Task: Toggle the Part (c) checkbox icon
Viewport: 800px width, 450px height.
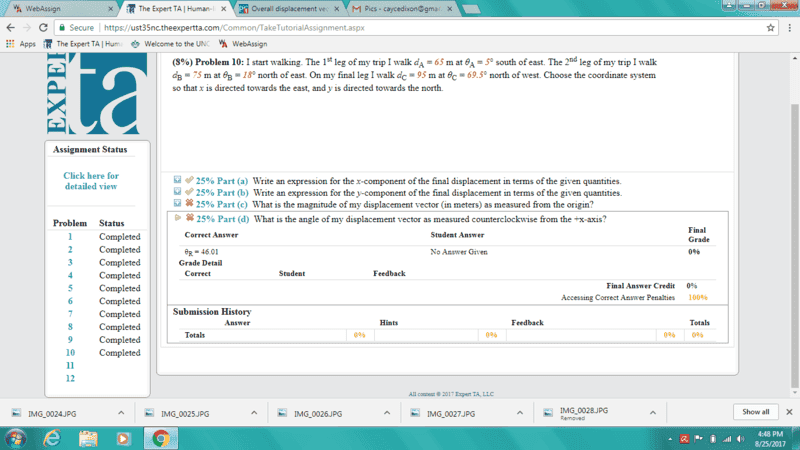Action: (x=178, y=204)
